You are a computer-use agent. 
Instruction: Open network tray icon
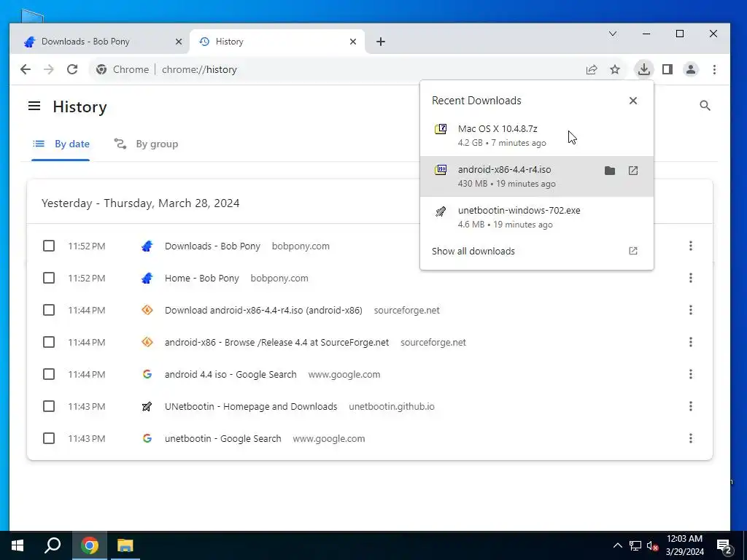tap(635, 545)
